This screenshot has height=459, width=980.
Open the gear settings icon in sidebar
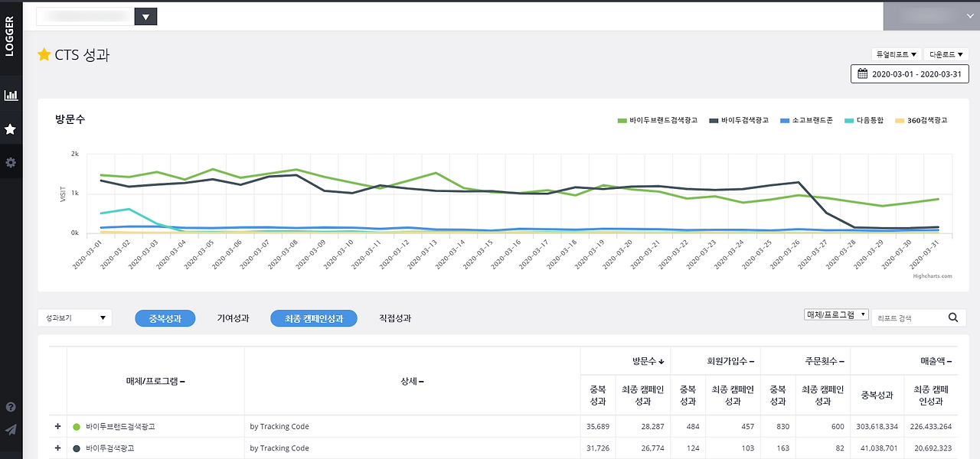pos(11,162)
